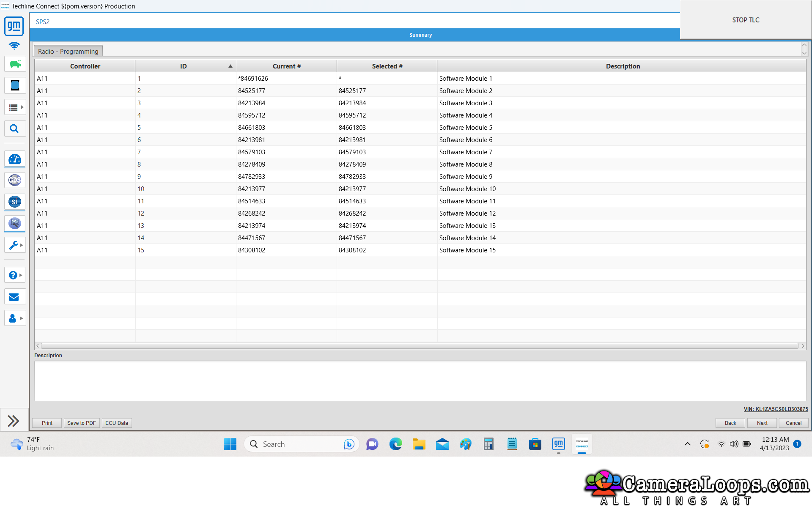Click the sound icon in the system tray
The width and height of the screenshot is (812, 509).
pyautogui.click(x=734, y=444)
